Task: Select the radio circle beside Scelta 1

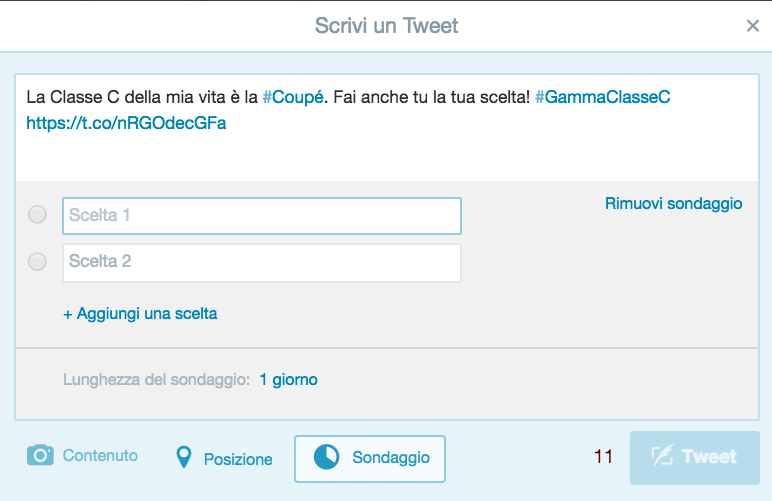Action: tap(38, 214)
